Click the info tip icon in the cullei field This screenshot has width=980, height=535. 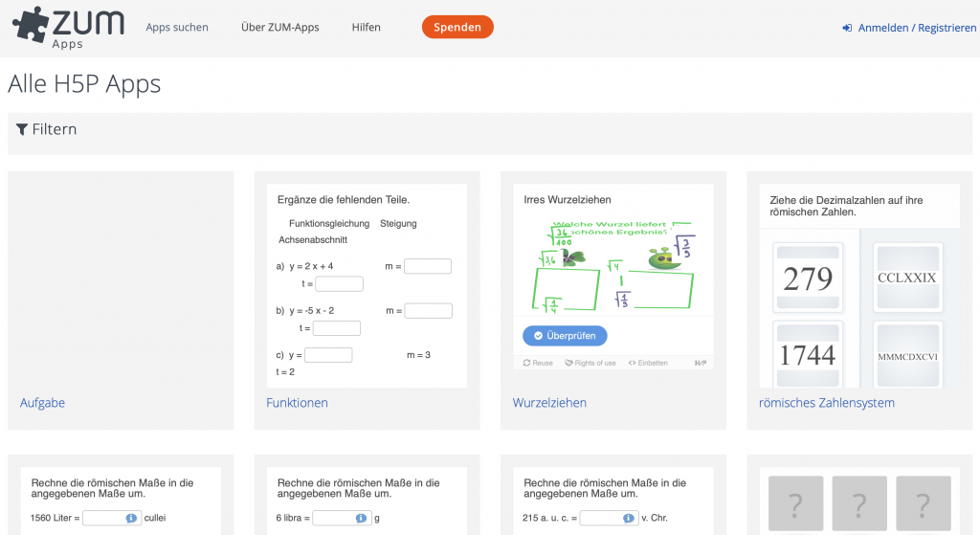tap(132, 518)
